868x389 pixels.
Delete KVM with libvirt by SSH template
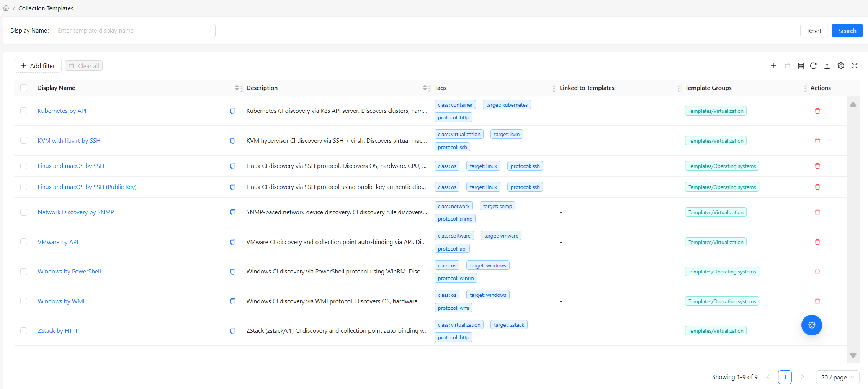(x=817, y=141)
